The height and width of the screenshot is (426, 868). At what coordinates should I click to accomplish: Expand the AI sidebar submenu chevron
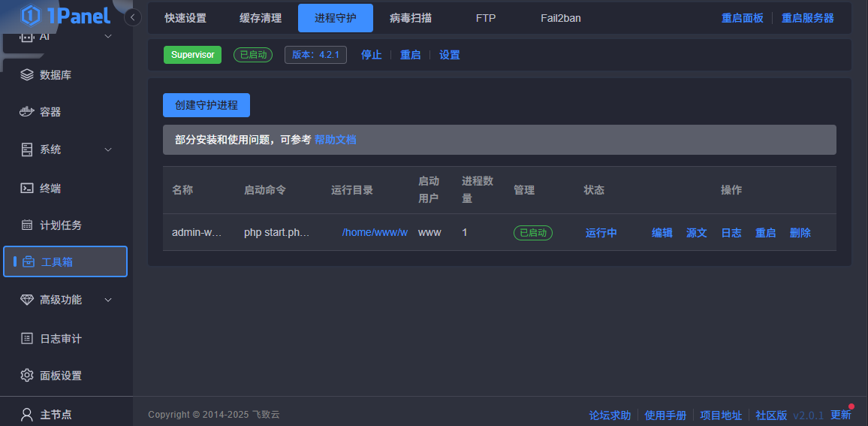coord(108,37)
